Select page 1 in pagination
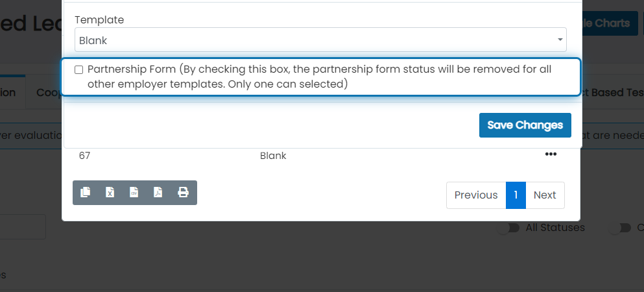Screen dimensions: 644x292 (x=516, y=195)
